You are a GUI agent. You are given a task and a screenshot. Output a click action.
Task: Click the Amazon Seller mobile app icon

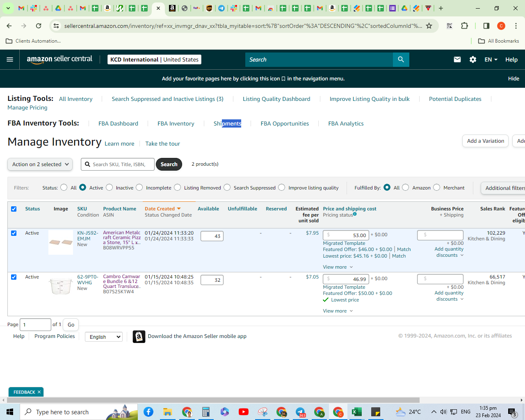coord(139,336)
